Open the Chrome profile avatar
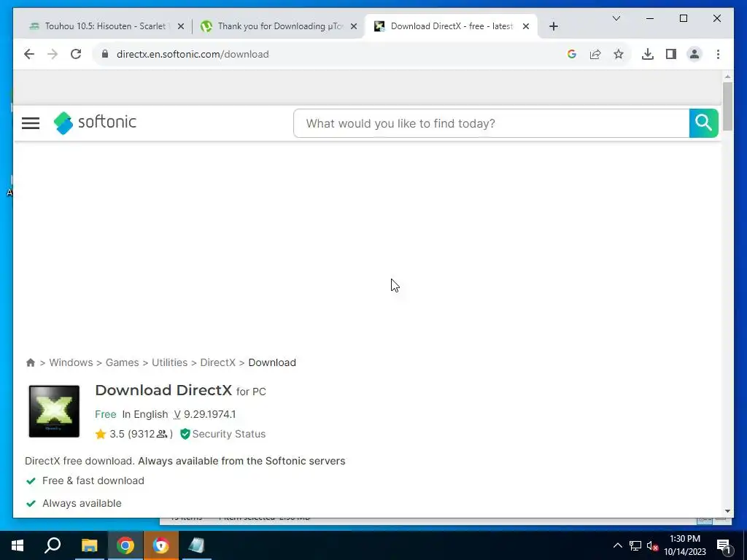This screenshot has width=747, height=560. pos(694,54)
